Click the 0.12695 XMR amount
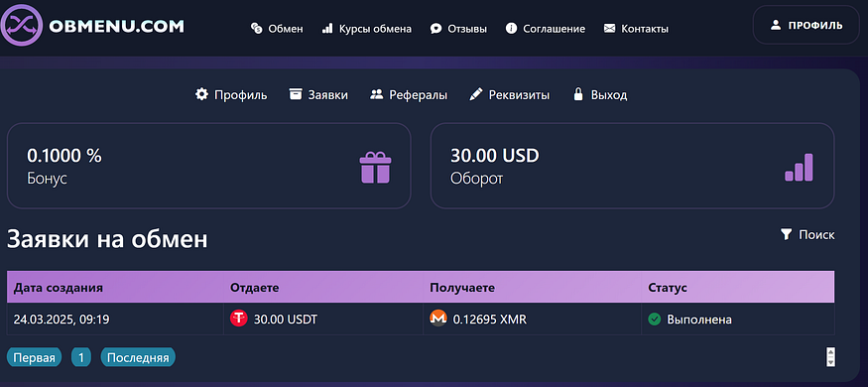Image resolution: width=868 pixels, height=387 pixels. [490, 320]
